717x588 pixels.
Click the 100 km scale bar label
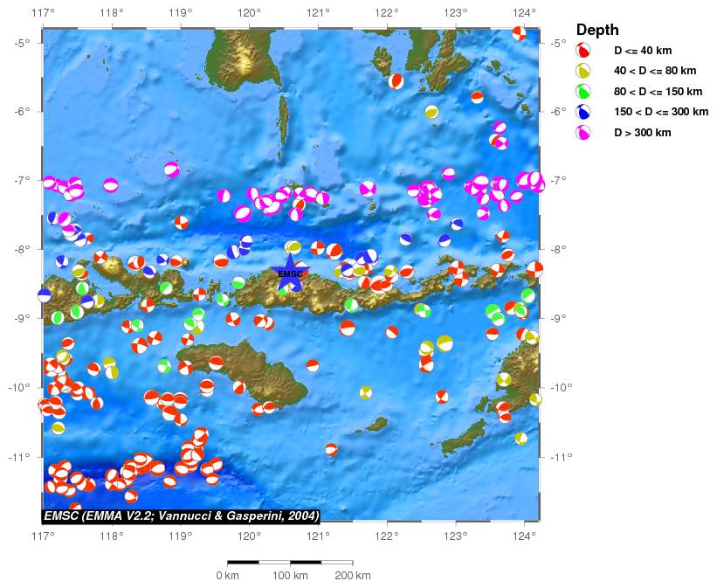(x=290, y=576)
